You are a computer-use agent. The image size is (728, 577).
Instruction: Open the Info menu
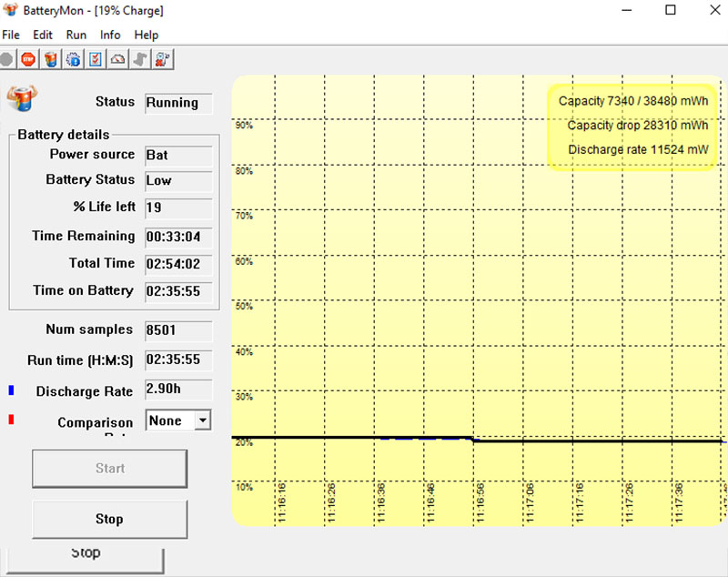coord(110,35)
